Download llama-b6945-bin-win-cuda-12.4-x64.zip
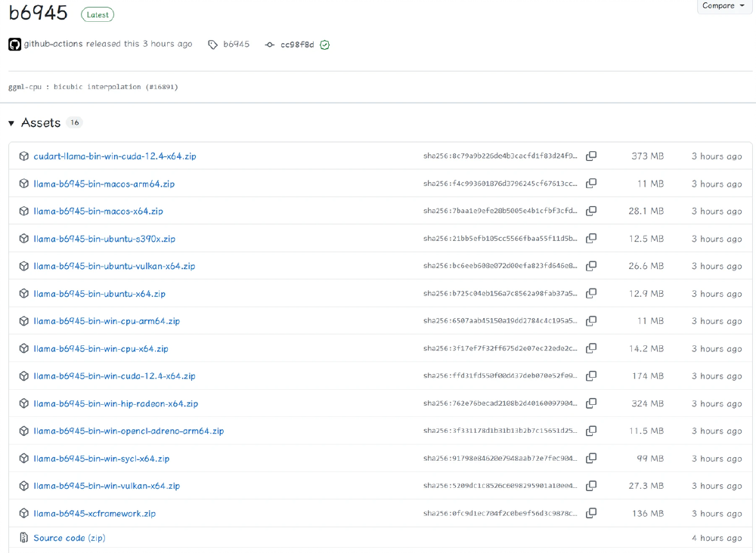Screen dimensions: 756x553 [114, 376]
